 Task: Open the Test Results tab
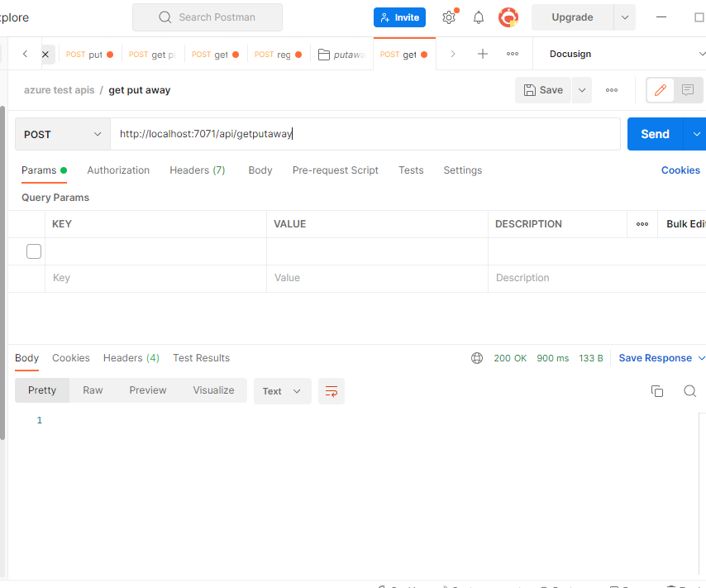201,358
